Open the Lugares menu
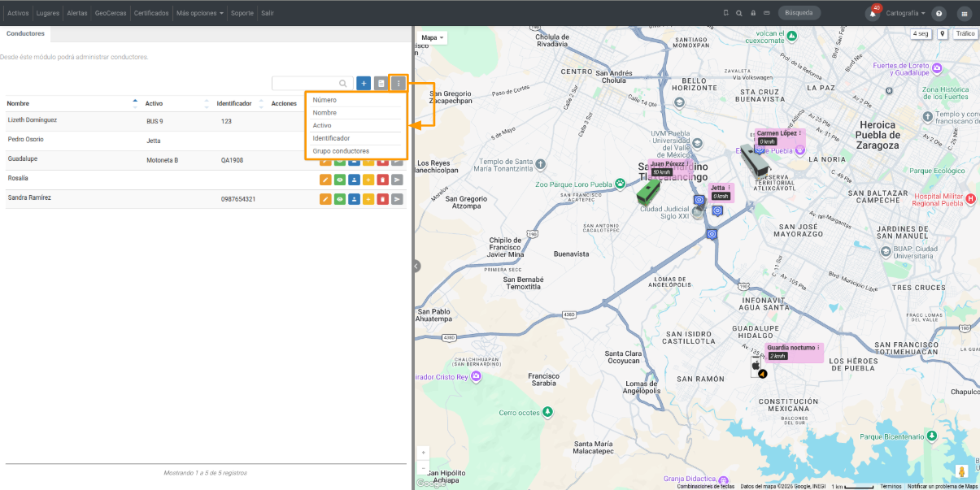 [48, 13]
